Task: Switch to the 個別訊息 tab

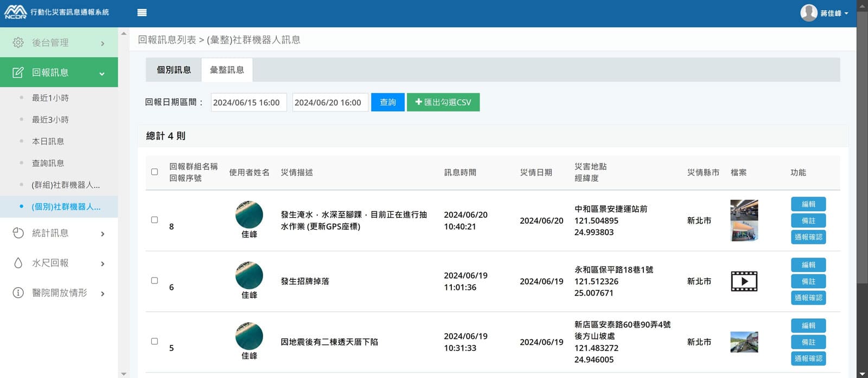Action: 174,70
